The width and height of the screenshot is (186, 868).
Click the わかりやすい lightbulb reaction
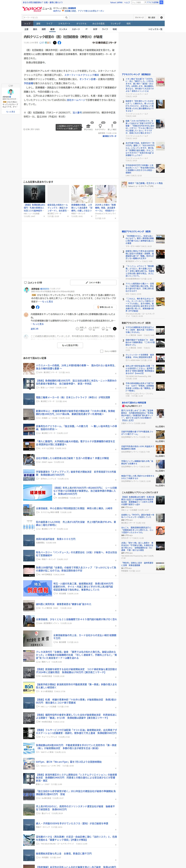click(100, 126)
